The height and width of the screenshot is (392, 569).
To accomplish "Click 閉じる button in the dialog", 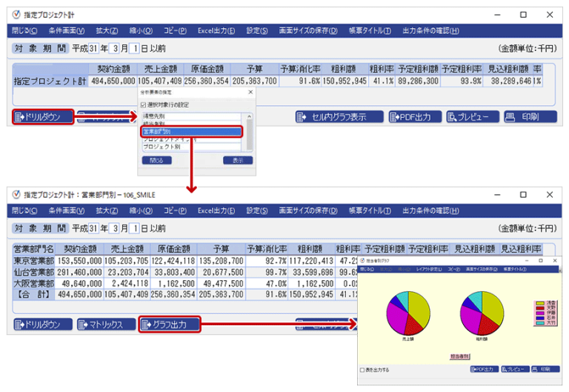I will [156, 160].
